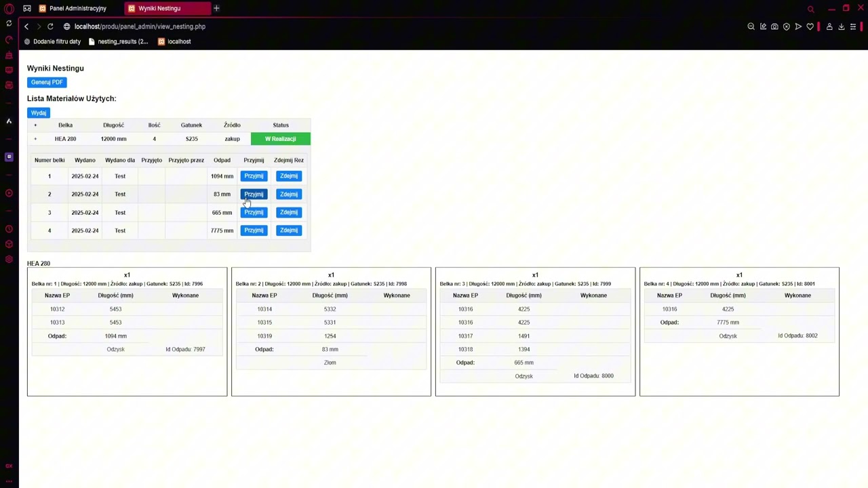This screenshot has width=868, height=488.
Task: Open the extensions cube icon in sidebar
Action: coord(9,244)
